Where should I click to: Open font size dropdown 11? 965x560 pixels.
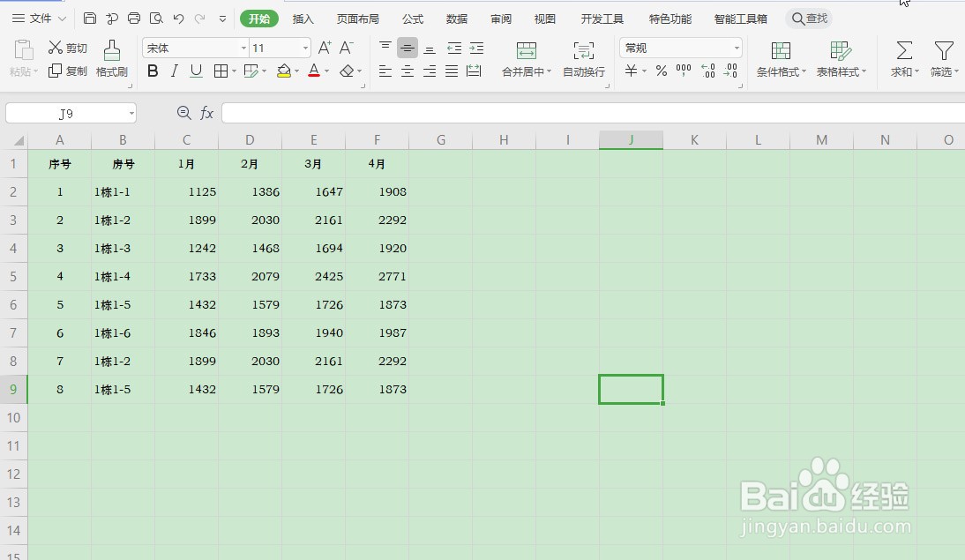(305, 48)
